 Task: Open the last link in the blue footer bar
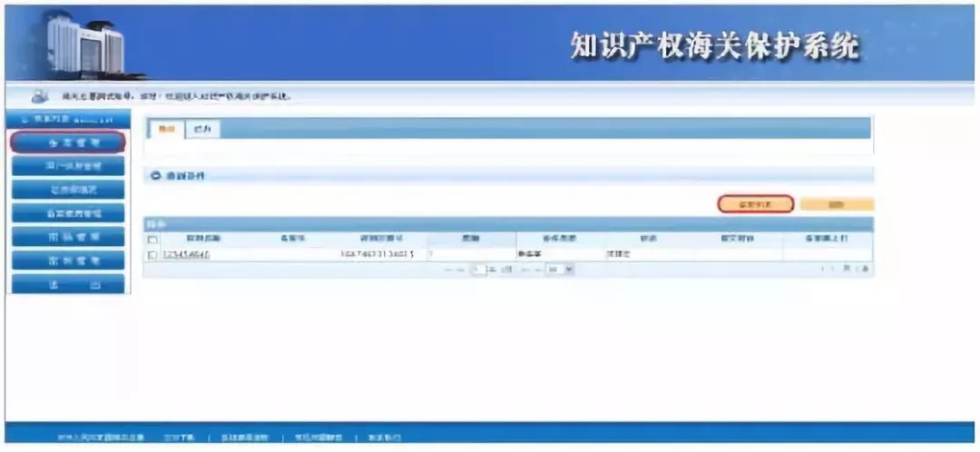point(384,437)
